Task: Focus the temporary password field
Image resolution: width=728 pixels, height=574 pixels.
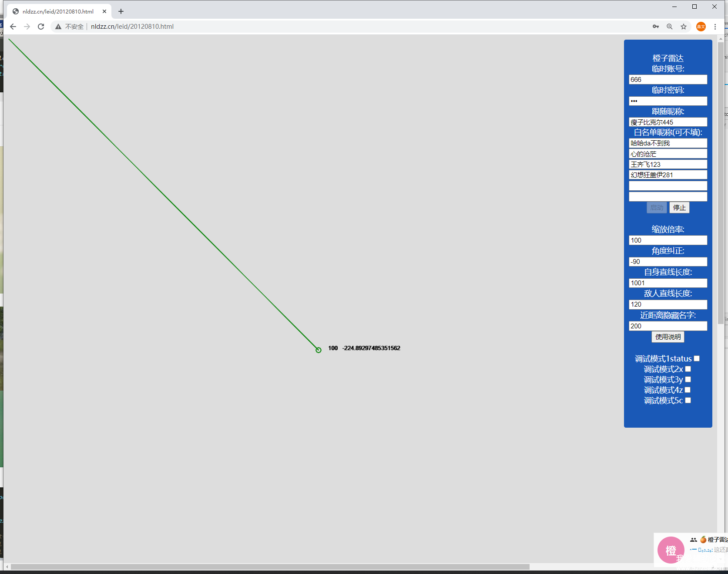Action: 668,101
